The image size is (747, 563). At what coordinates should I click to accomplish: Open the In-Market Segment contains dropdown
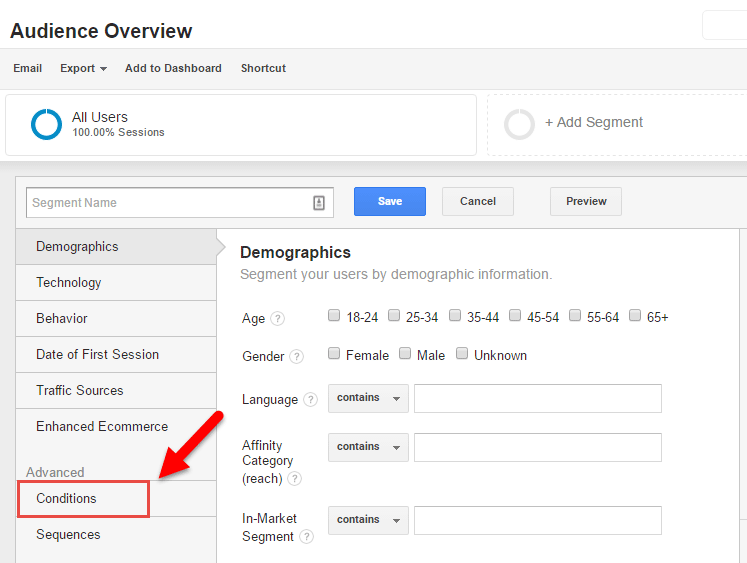[x=368, y=520]
